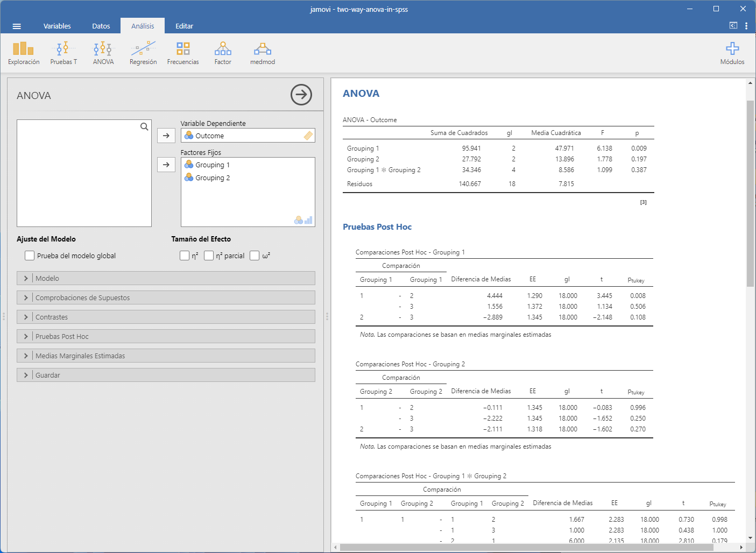756x553 pixels.
Task: Toggle the ω² effect size checkbox
Action: click(255, 256)
